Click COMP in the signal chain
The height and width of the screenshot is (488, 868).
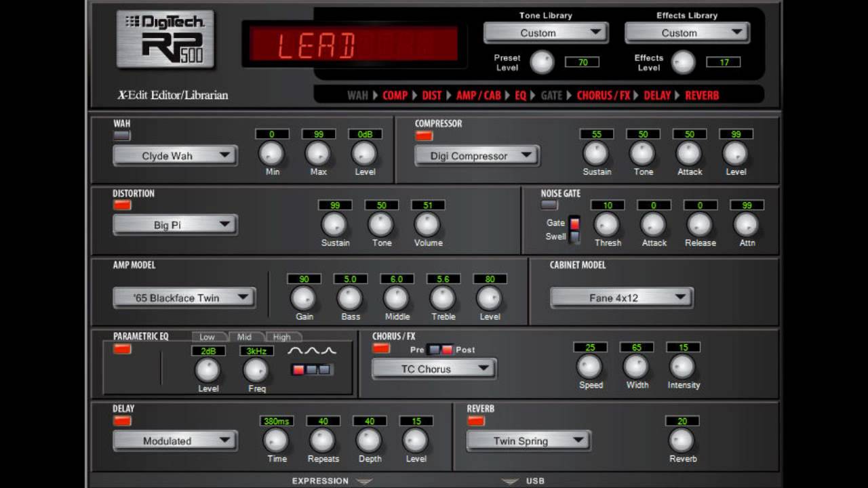(395, 96)
